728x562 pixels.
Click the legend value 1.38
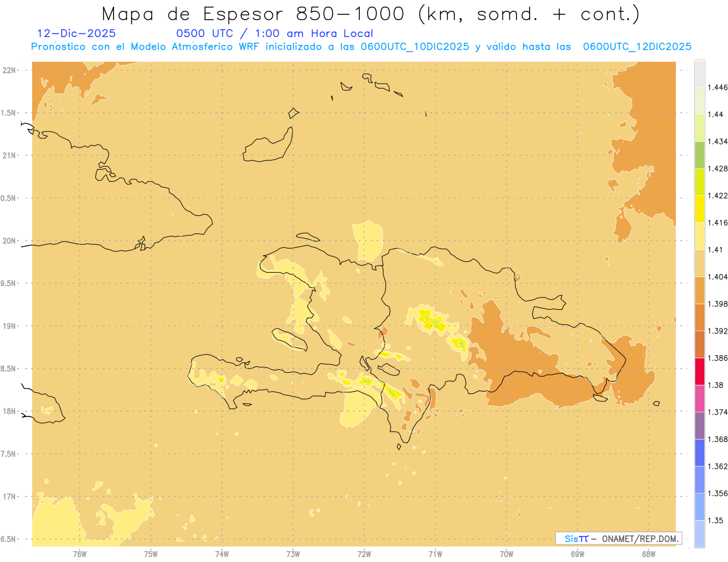(716, 385)
